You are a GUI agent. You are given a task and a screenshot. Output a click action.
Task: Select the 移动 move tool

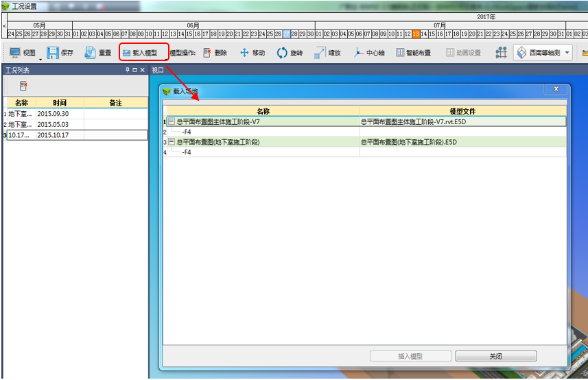coord(252,53)
